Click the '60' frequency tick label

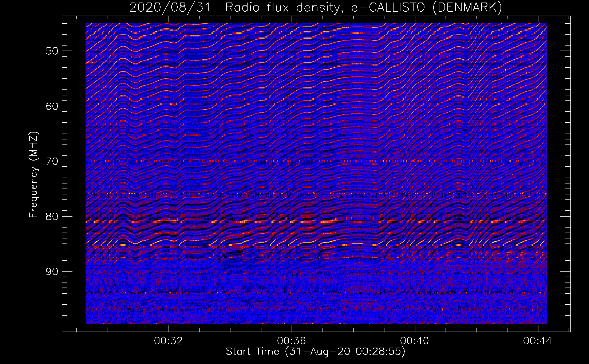tap(52, 106)
